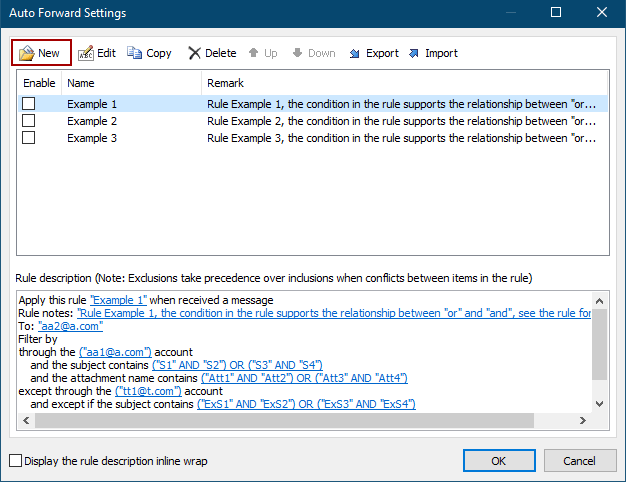The image size is (626, 482).
Task: Click the horizontal scroll right arrow
Action: [x=583, y=420]
